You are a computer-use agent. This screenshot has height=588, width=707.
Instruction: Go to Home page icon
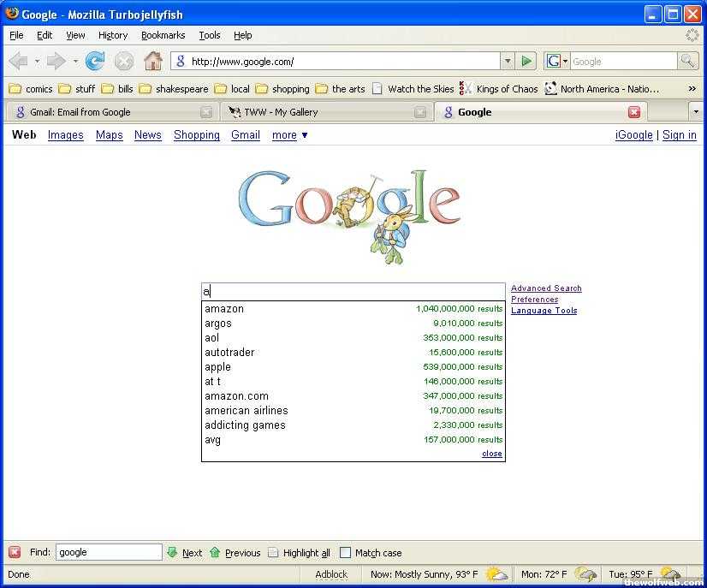153,61
